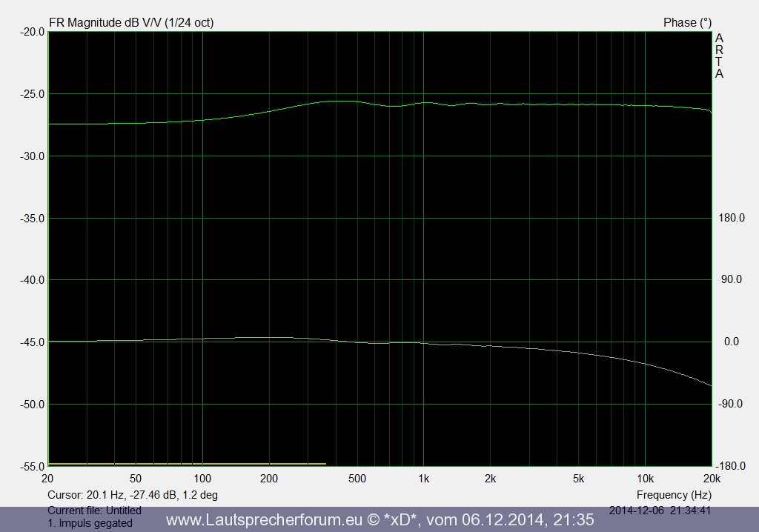Click the ARTA logo at top right
The width and height of the screenshot is (759, 532).
(x=719, y=56)
